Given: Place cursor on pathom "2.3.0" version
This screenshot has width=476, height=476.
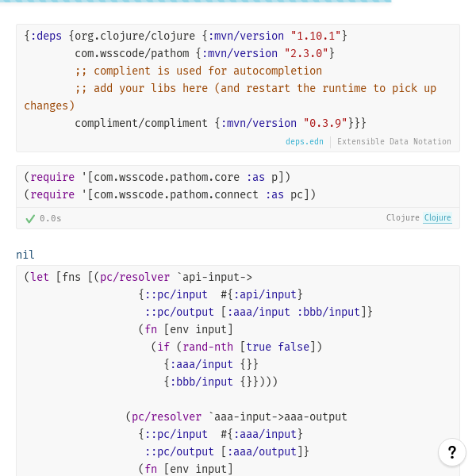Looking at the screenshot, I should pyautogui.click(x=306, y=53).
